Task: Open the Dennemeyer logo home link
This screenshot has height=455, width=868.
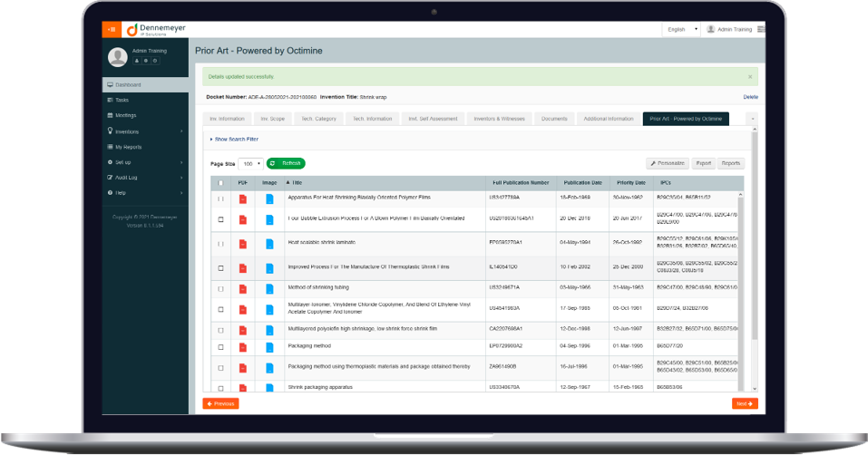Action: 156,30
